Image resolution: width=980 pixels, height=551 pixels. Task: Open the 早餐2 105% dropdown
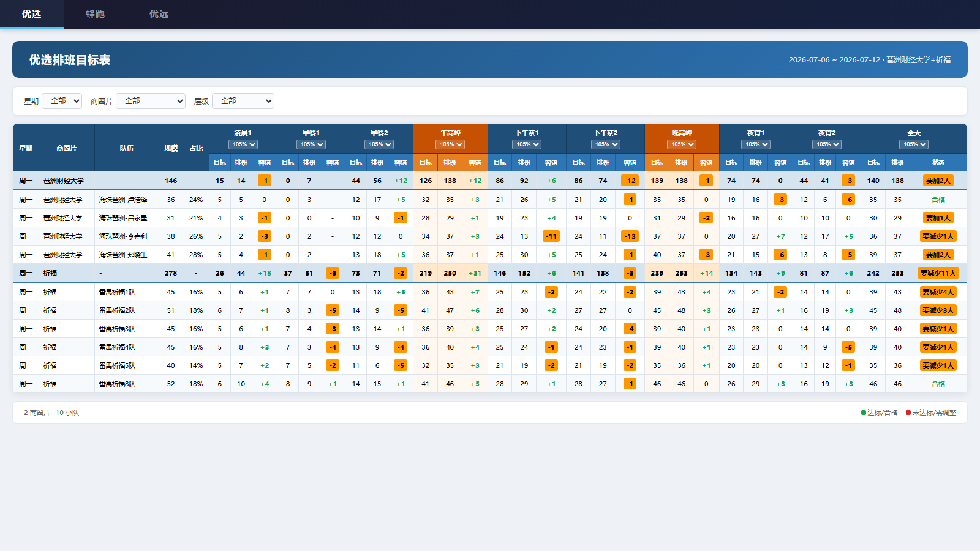pyautogui.click(x=379, y=144)
